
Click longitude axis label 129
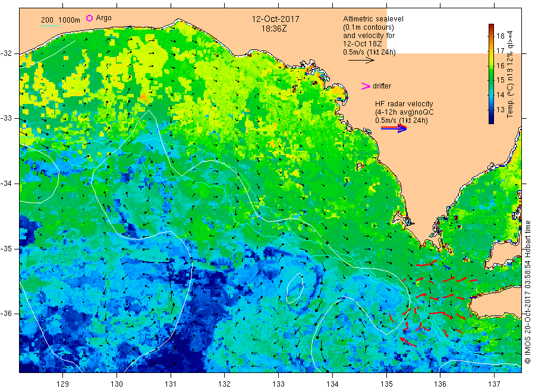(x=63, y=384)
